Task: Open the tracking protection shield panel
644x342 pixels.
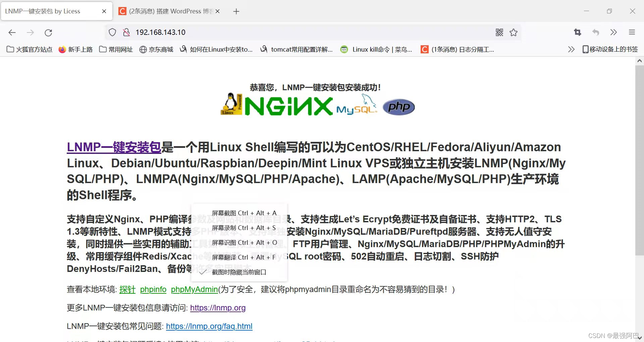Action: click(x=112, y=32)
